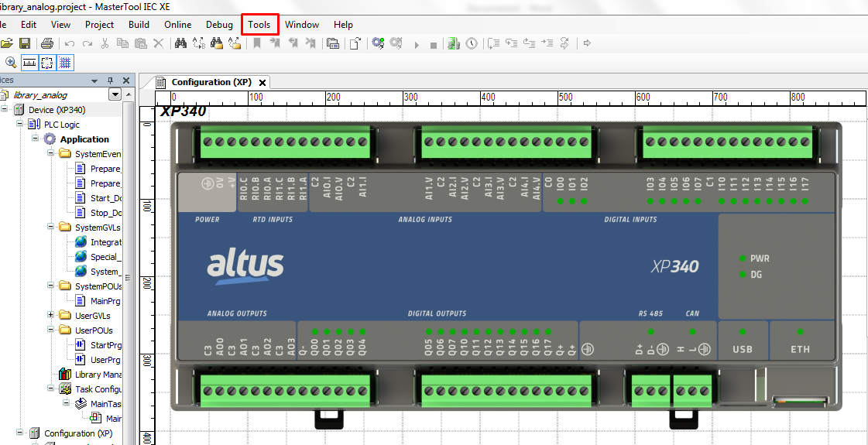Collapse the Device (XP340) tree node
This screenshot has height=445, width=868.
click(4, 108)
